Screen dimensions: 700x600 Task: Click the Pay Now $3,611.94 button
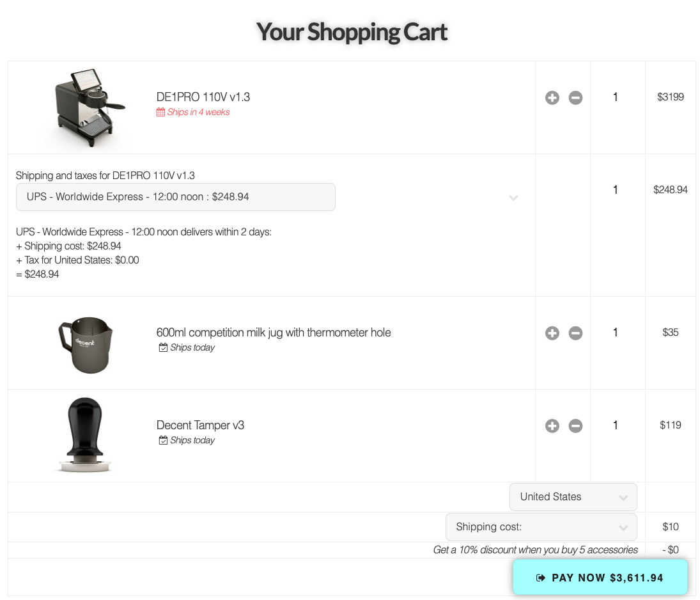tap(600, 578)
